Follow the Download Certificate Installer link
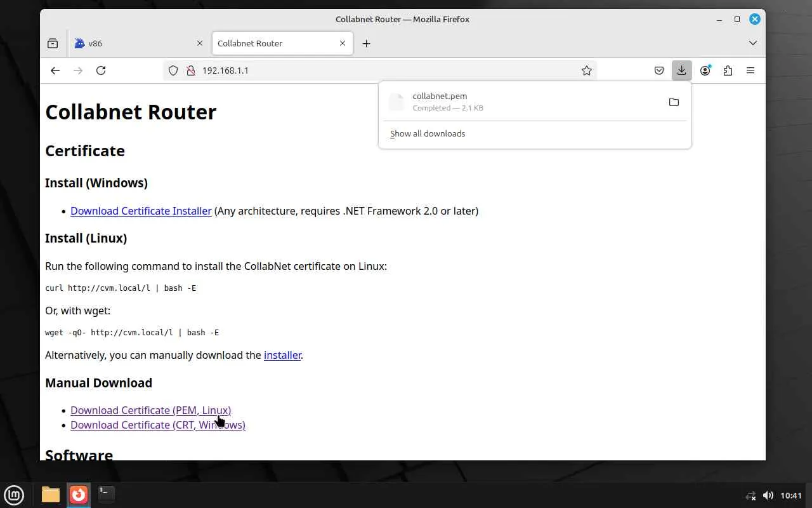 pyautogui.click(x=141, y=211)
